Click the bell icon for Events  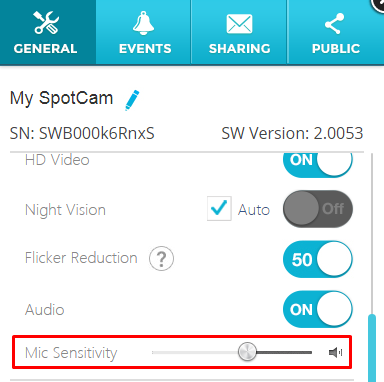(x=144, y=23)
